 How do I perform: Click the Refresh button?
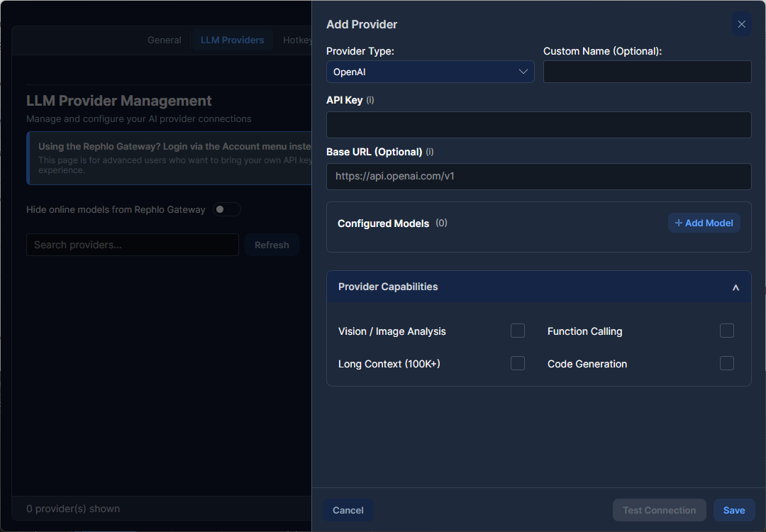(272, 245)
